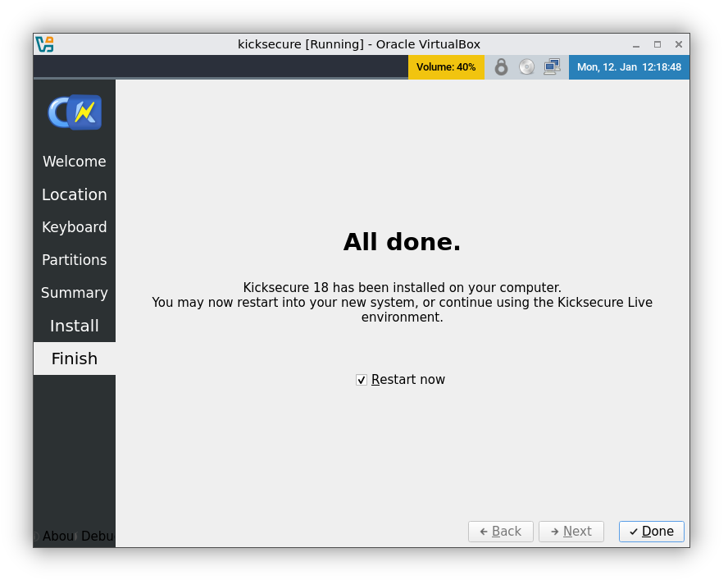
Task: Click the clock showing Mon, 12. Jan
Action: click(x=629, y=66)
